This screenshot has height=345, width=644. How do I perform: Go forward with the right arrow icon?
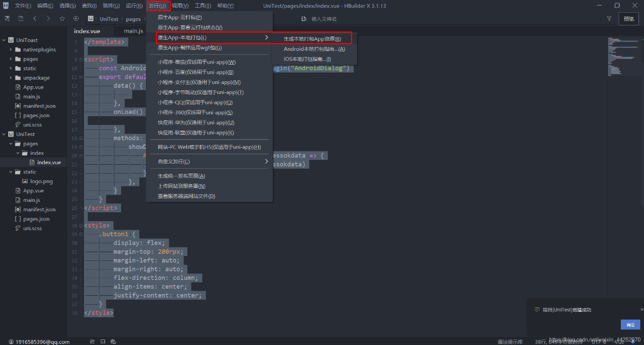49,18
